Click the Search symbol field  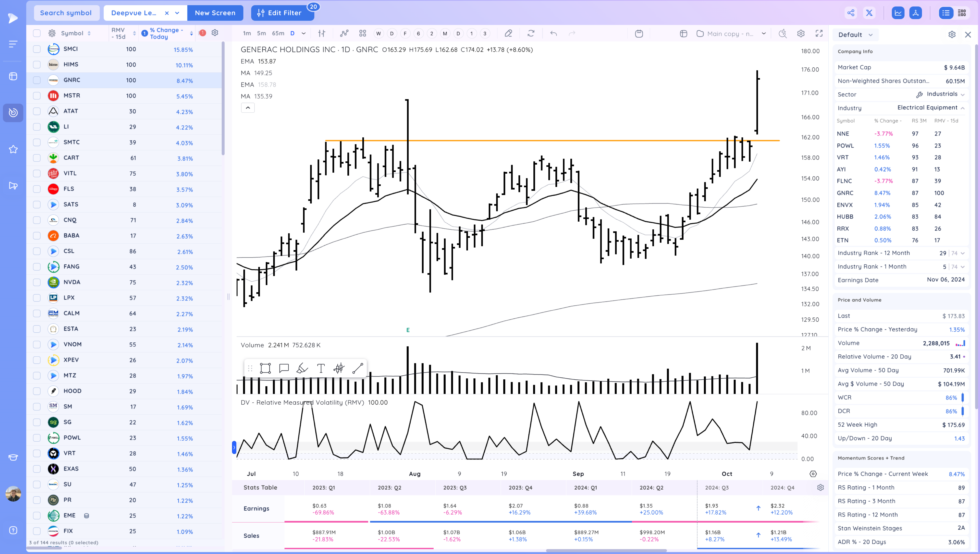point(66,13)
